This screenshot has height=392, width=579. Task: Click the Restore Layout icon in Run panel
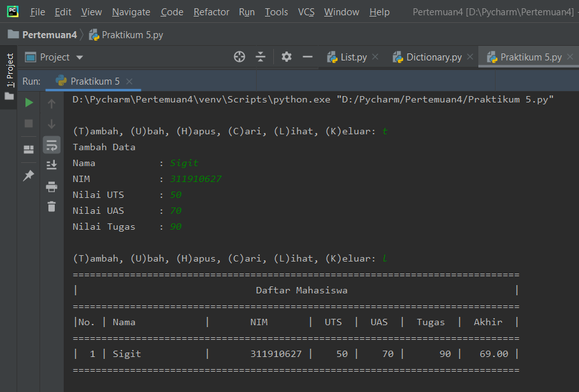coord(29,150)
